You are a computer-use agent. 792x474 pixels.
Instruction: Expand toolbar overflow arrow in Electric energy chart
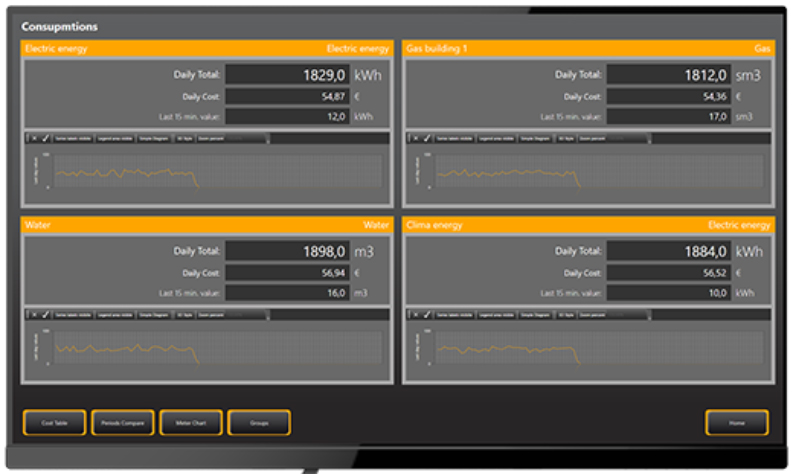[x=266, y=138]
